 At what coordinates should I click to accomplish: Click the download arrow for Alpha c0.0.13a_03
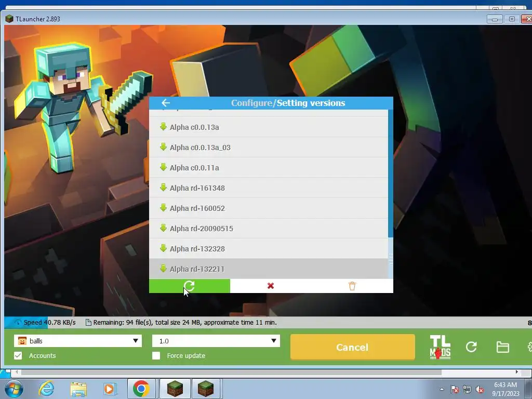(x=163, y=147)
